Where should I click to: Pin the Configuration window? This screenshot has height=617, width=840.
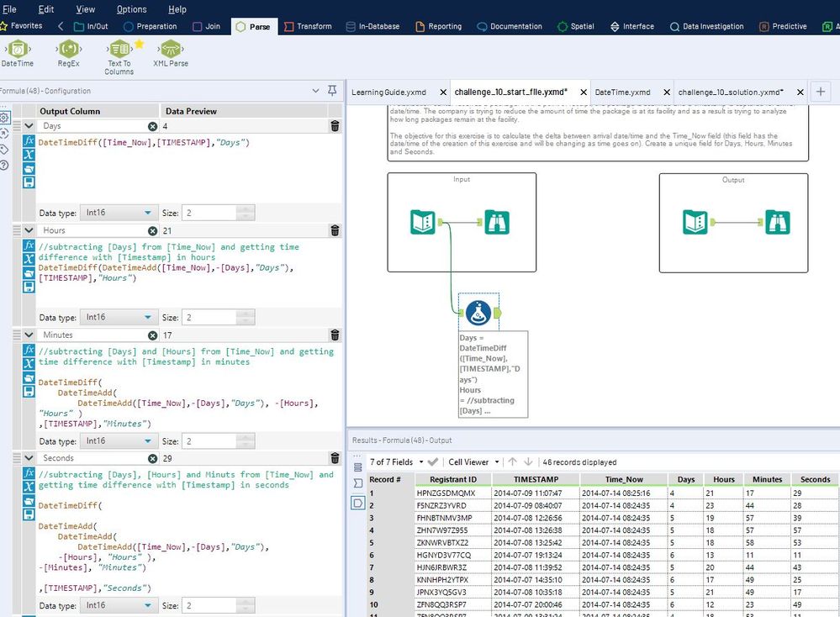point(333,91)
